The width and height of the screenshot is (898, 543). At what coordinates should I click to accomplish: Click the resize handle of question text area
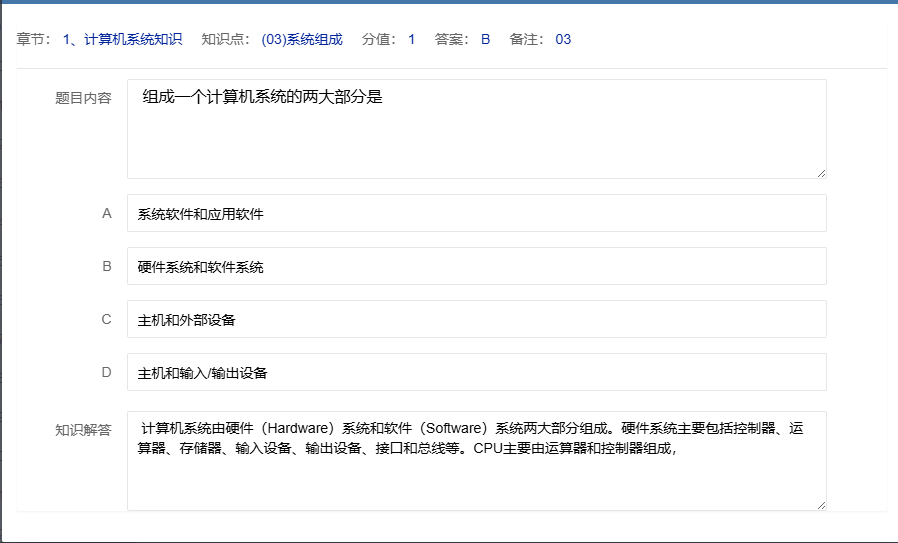click(821, 173)
